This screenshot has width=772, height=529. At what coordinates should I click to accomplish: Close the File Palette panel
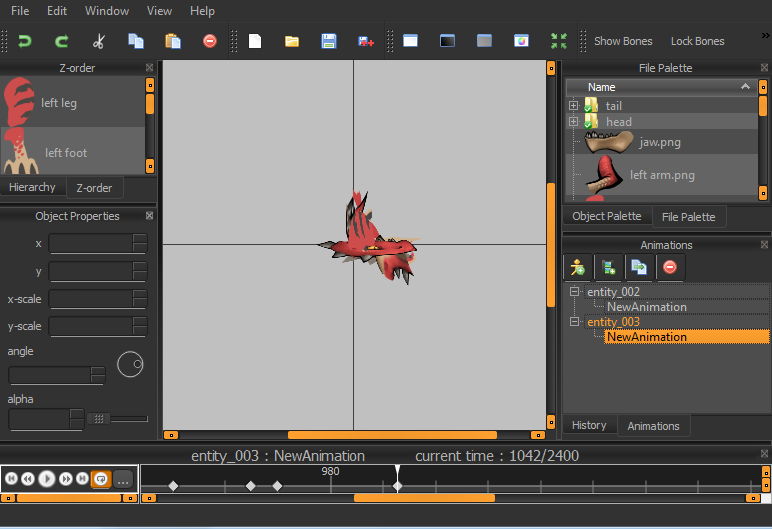pyautogui.click(x=764, y=67)
